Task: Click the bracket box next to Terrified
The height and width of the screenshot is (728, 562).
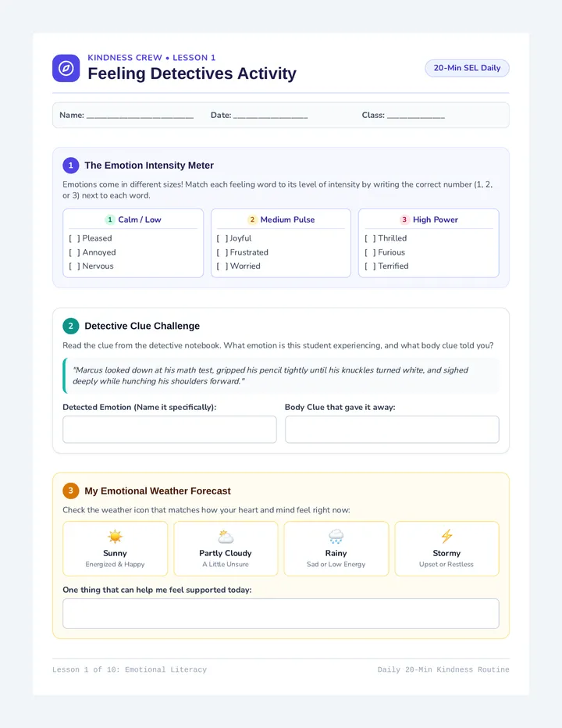Action: pos(370,266)
